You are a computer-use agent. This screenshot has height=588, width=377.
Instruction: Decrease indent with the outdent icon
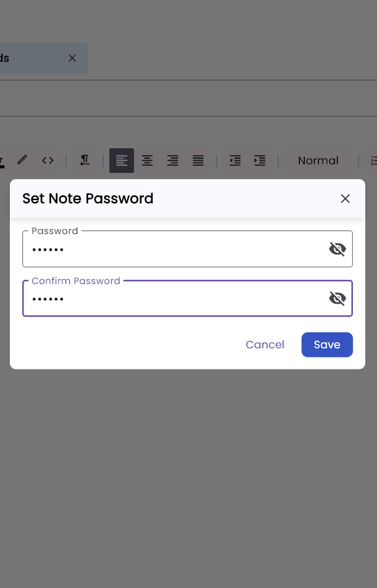pyautogui.click(x=235, y=161)
